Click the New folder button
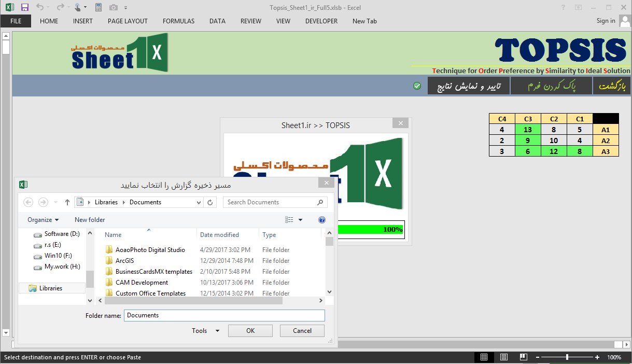This screenshot has width=632, height=364. (90, 220)
